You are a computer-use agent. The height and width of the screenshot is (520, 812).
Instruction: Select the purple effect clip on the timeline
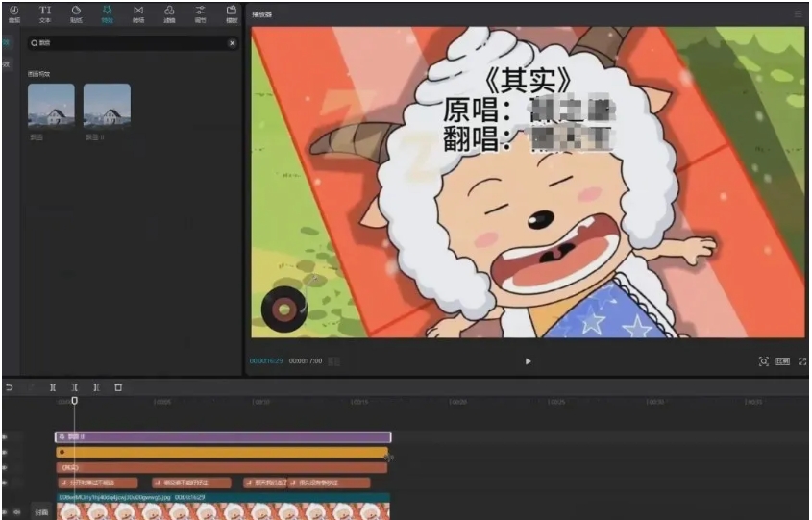pos(223,437)
